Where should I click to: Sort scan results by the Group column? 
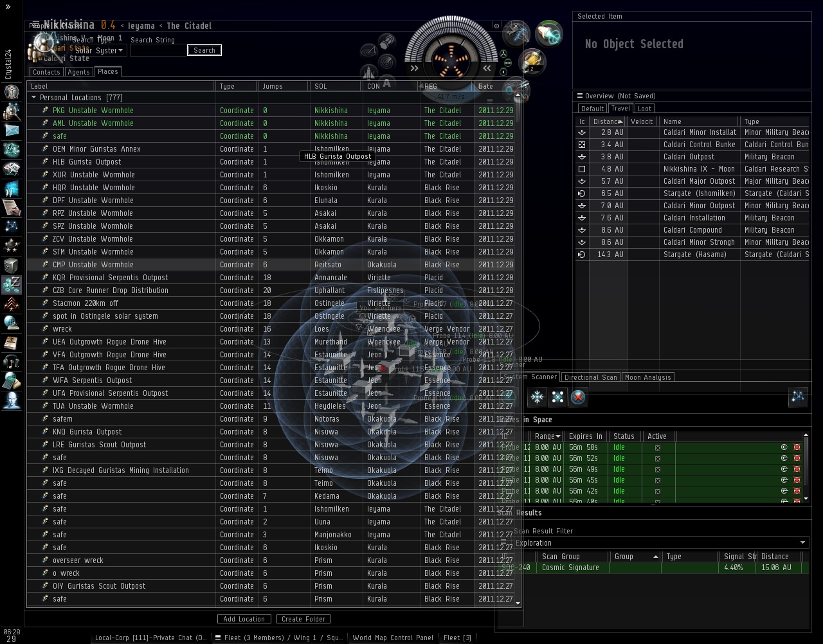pyautogui.click(x=637, y=557)
